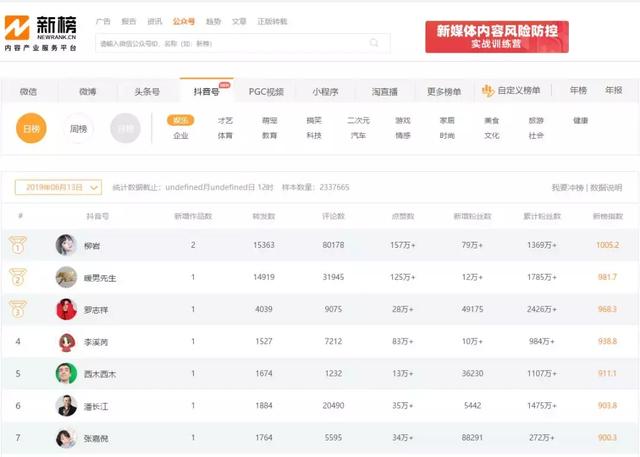Select the 社会 category filter
This screenshot has height=457, width=640.
536,135
